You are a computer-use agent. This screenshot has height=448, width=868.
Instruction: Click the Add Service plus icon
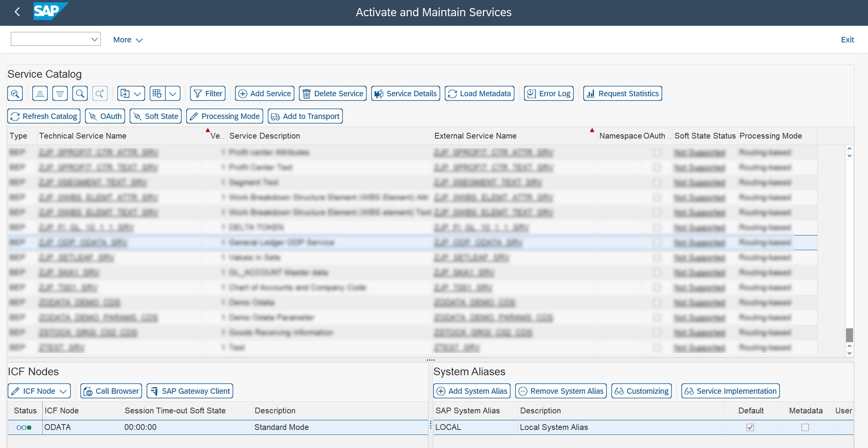pos(243,93)
